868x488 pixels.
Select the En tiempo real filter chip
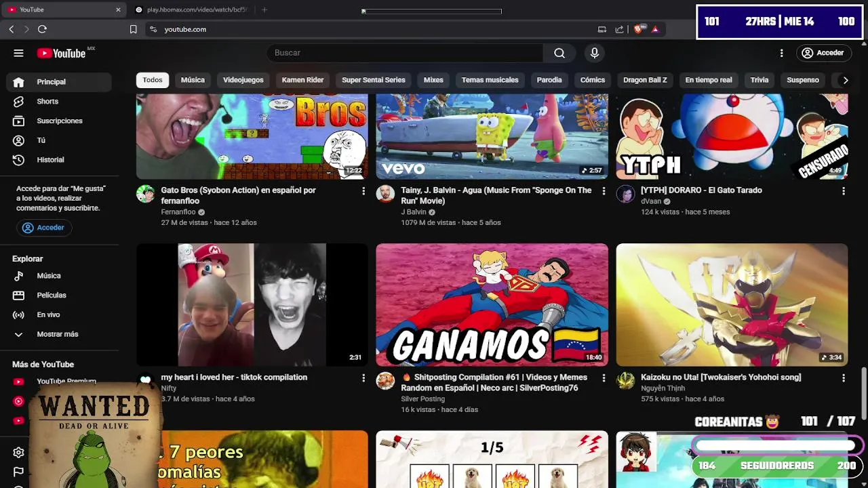point(709,80)
